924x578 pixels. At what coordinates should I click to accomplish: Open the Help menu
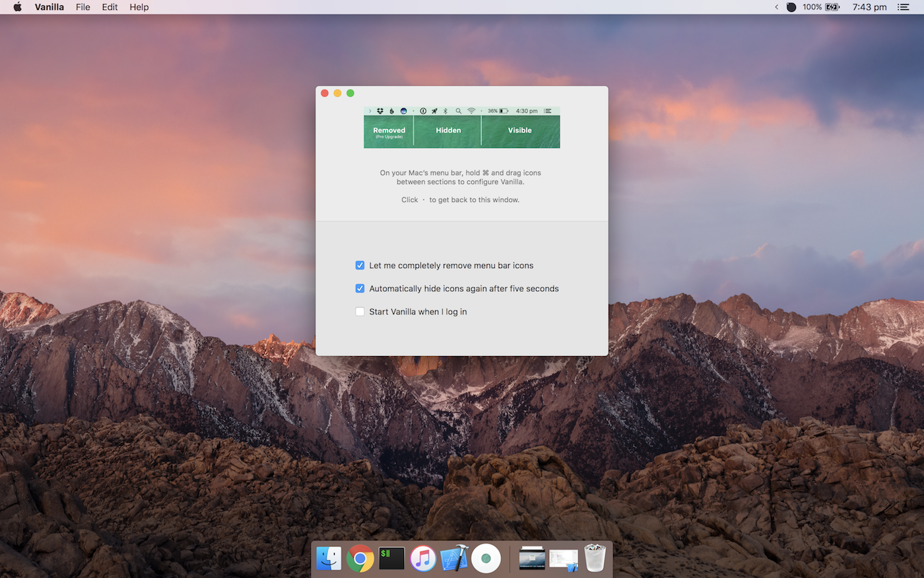coord(139,7)
